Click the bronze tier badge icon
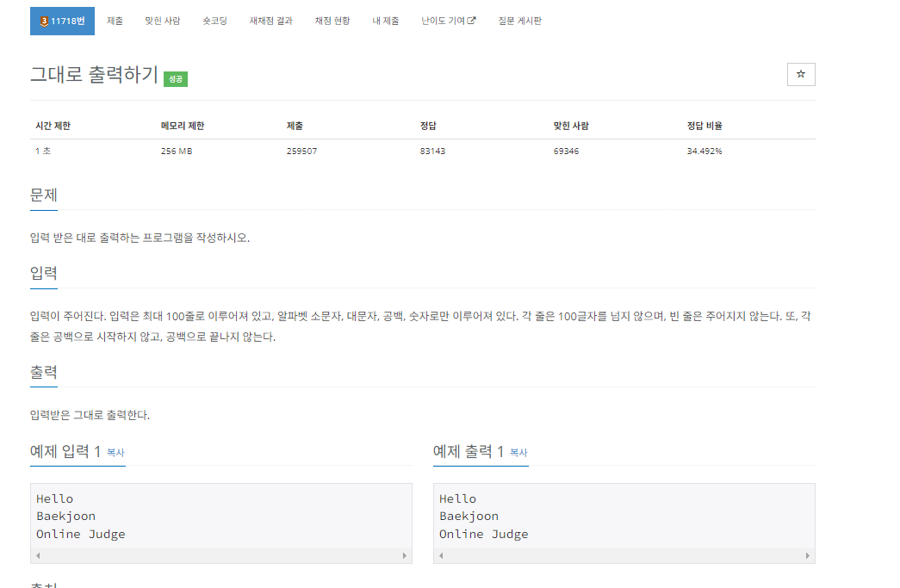Image resolution: width=900 pixels, height=588 pixels. pos(44,22)
